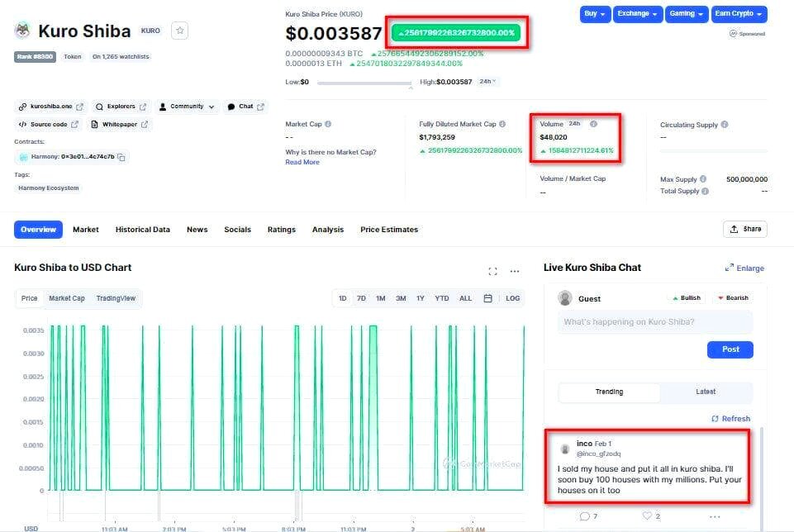Set chart range to YTD
This screenshot has height=532, width=794.
click(441, 299)
